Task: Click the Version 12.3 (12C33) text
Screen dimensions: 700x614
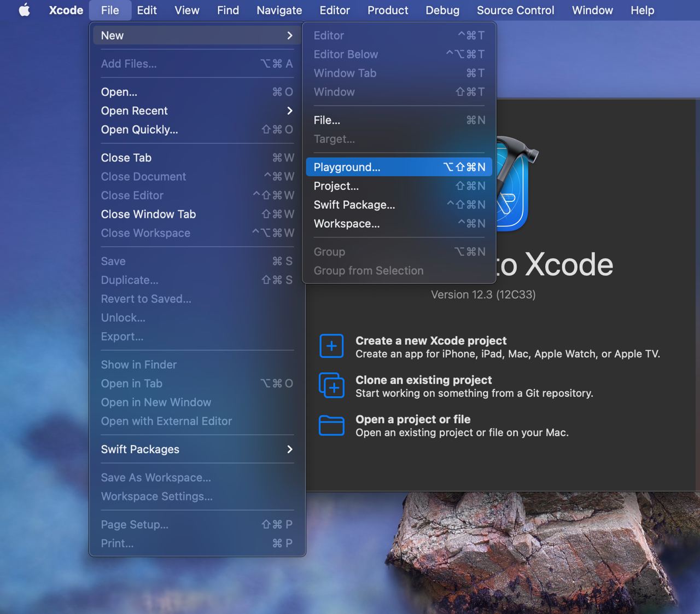Action: [x=483, y=295]
